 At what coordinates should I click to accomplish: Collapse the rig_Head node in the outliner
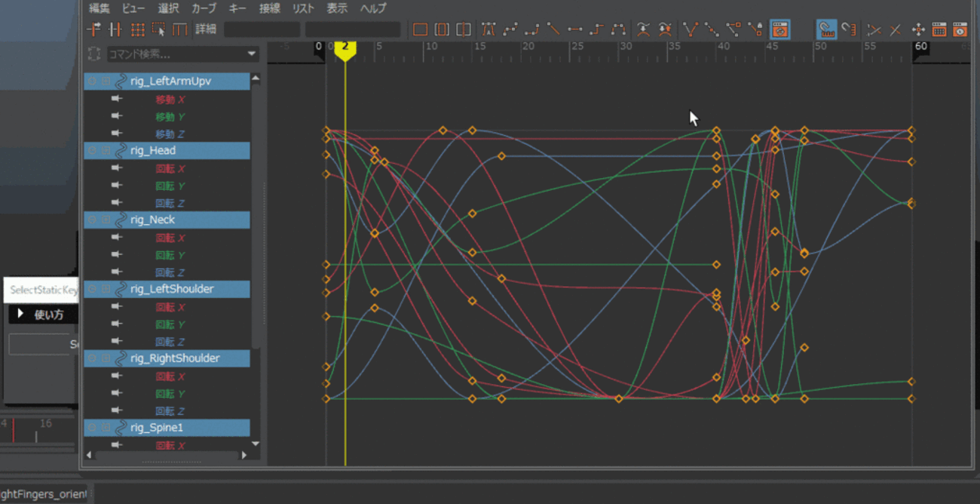tap(106, 151)
